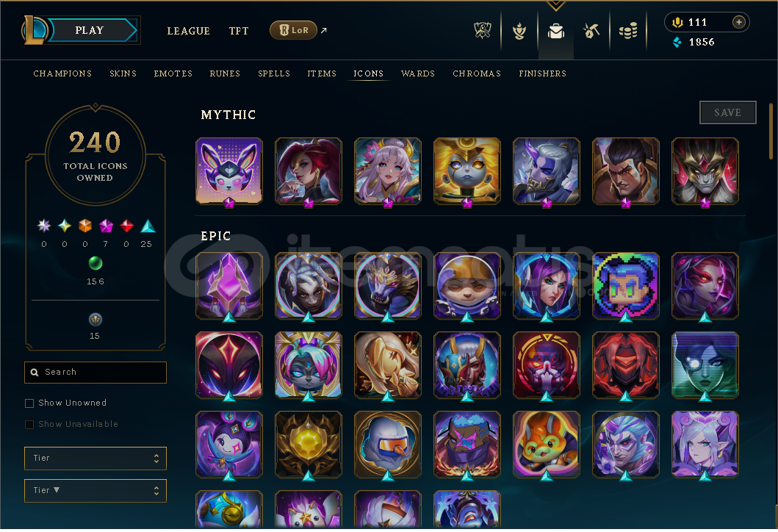Switch to the Champions tab

pos(62,73)
